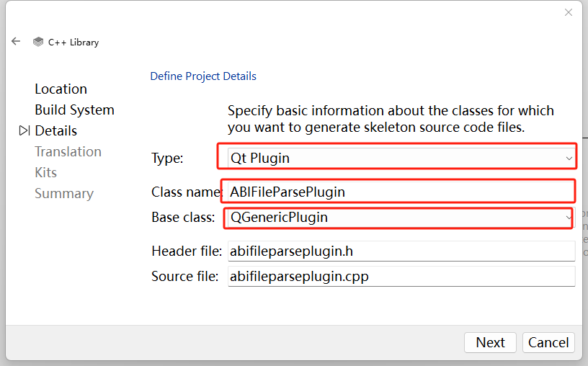This screenshot has height=366, width=588.
Task: Open the Type dropdown showing Qt Plugin
Action: pos(401,158)
